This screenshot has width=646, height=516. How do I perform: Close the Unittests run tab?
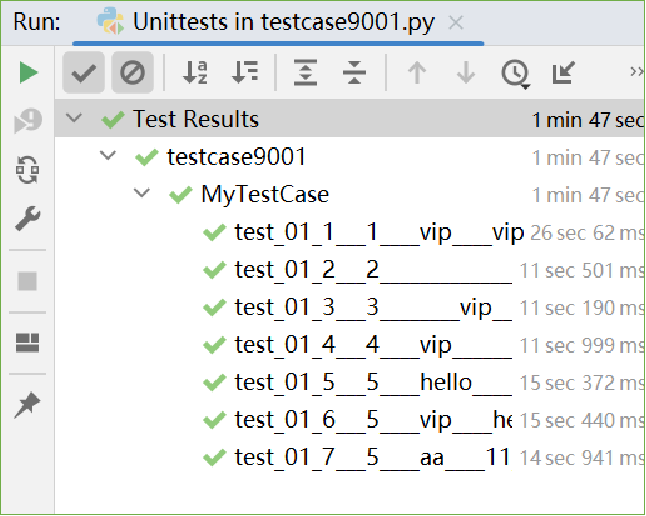455,22
